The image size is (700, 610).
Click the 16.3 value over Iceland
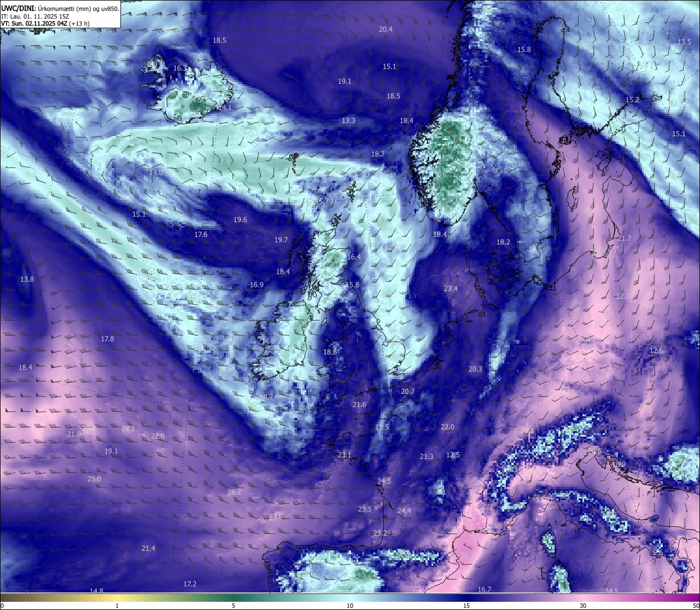[179, 68]
